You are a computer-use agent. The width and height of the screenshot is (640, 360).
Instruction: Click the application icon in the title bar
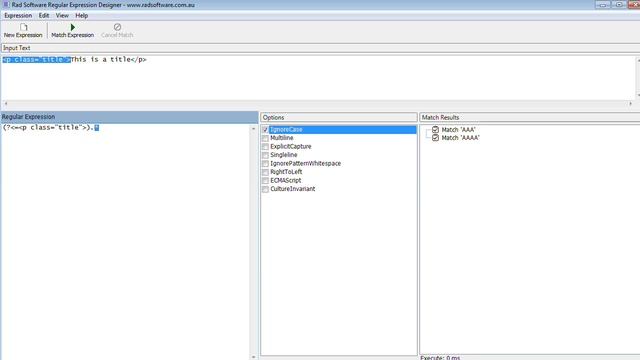(6, 4)
